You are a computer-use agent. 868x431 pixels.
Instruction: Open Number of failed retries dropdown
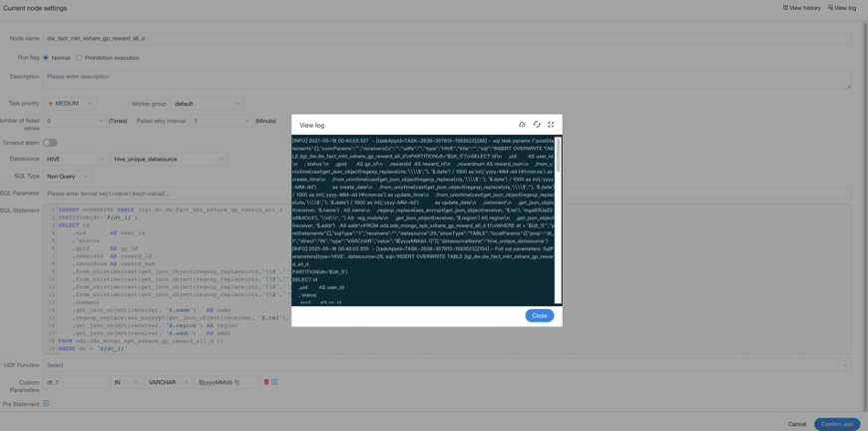(75, 121)
